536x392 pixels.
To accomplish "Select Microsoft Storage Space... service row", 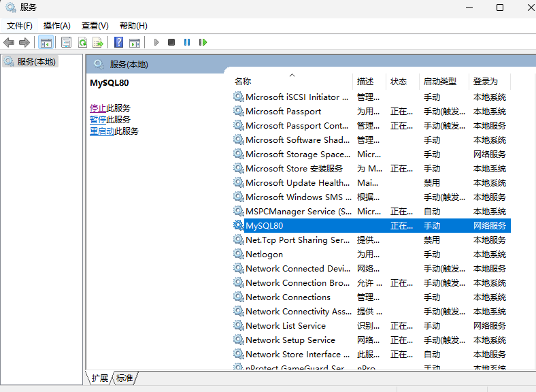I will 372,154.
